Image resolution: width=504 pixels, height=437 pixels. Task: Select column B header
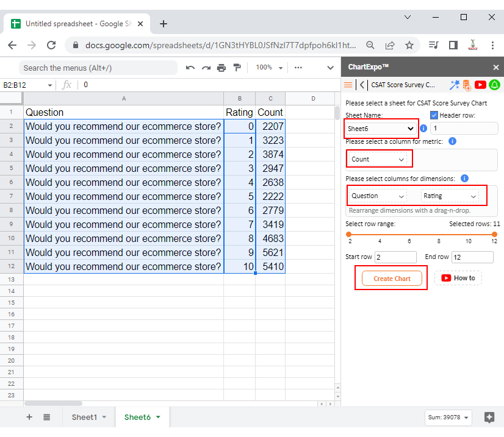tap(239, 99)
